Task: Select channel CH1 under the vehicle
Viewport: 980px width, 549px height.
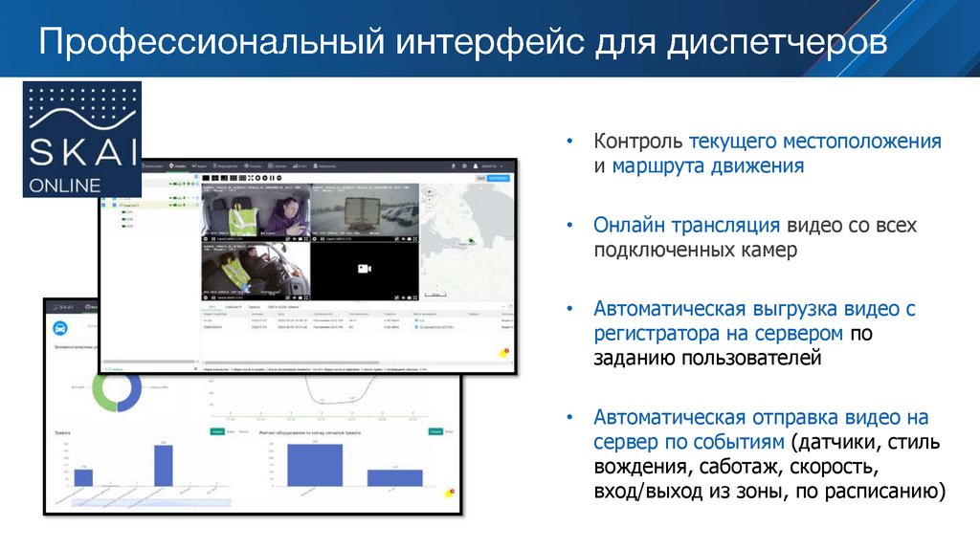Action: coord(127,211)
